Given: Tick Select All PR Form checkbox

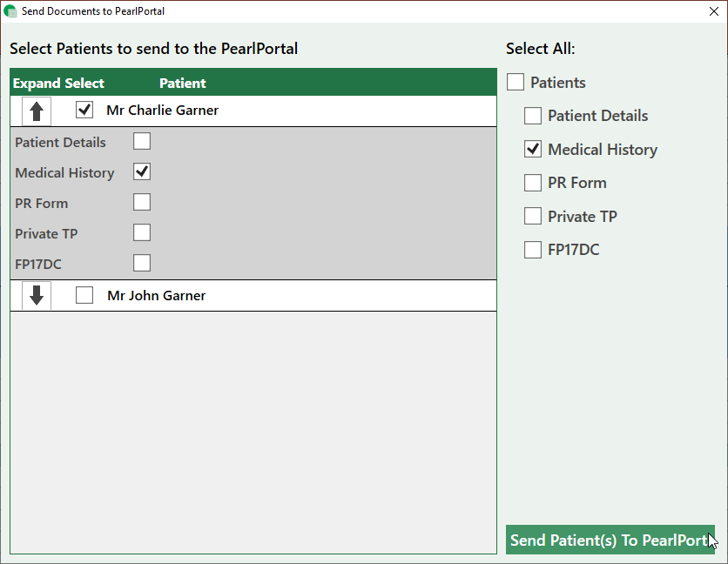Looking at the screenshot, I should point(533,183).
